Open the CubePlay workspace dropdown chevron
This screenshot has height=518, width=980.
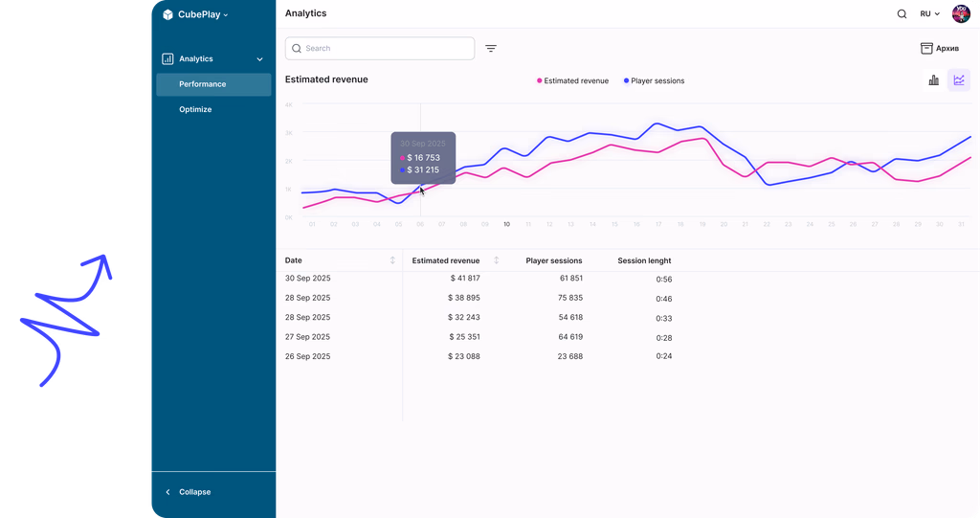pyautogui.click(x=226, y=15)
